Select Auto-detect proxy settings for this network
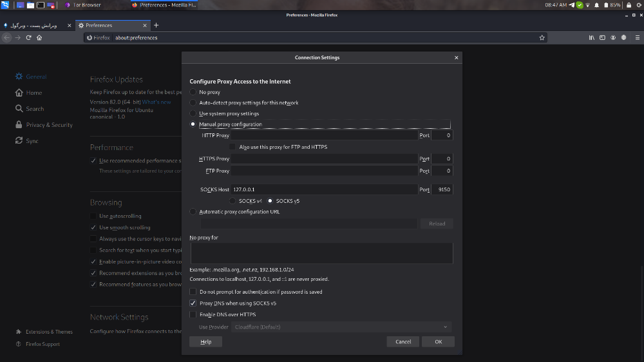Screen dimensions: 644x362 193,102
